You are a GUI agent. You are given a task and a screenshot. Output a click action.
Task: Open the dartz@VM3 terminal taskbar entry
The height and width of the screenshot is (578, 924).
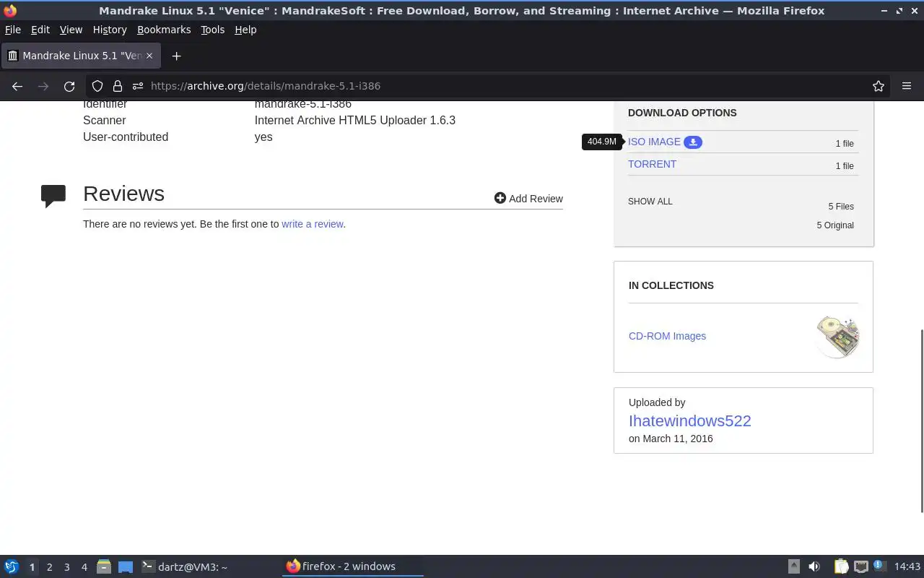184,567
